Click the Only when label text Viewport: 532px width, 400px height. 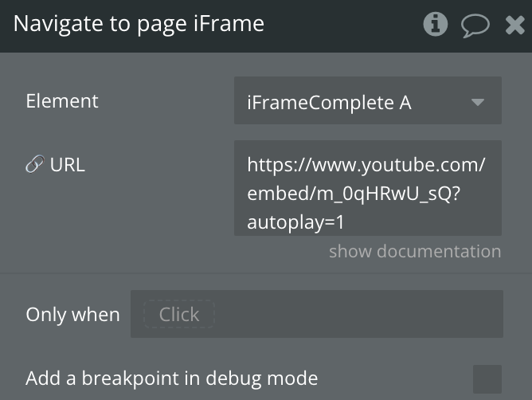click(73, 315)
